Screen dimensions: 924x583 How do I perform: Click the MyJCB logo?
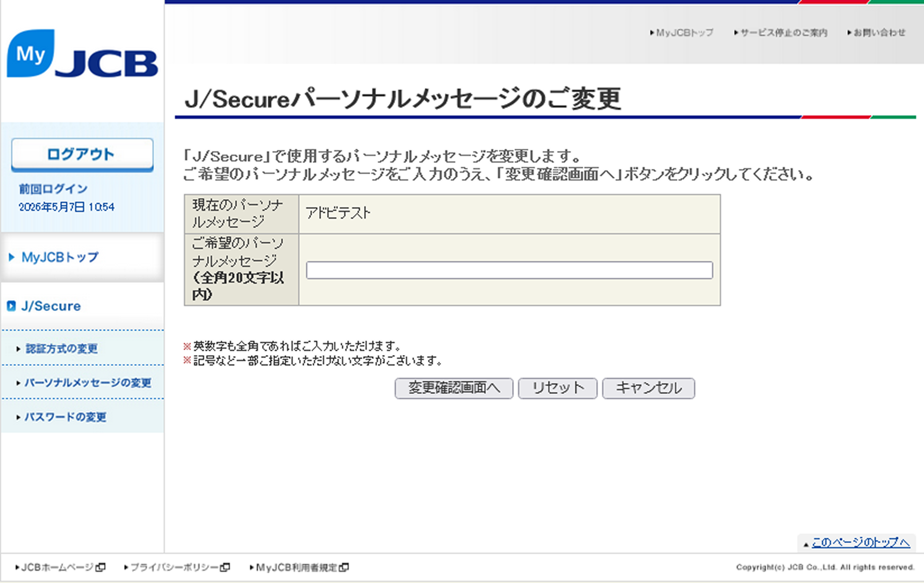(82, 53)
